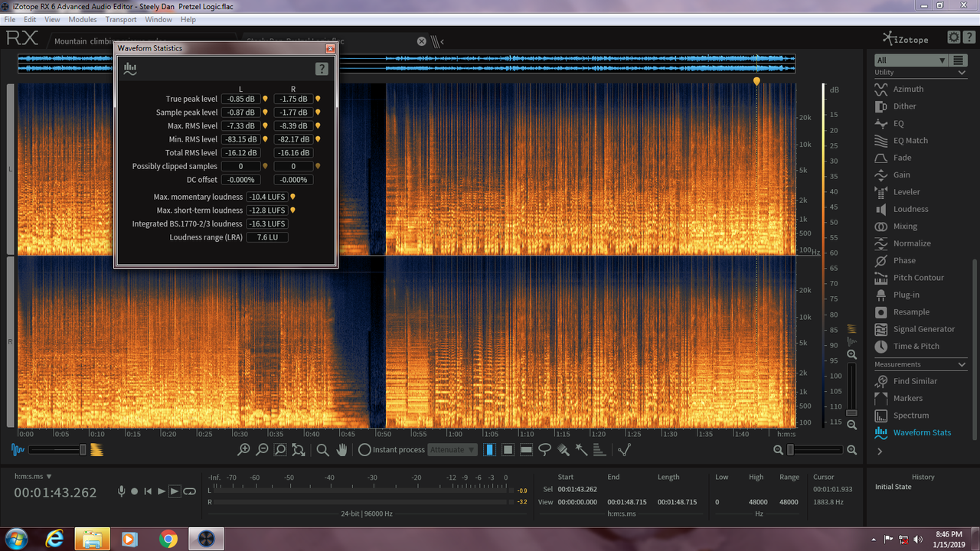Open the Leveler module
The height and width of the screenshot is (551, 980).
906,192
